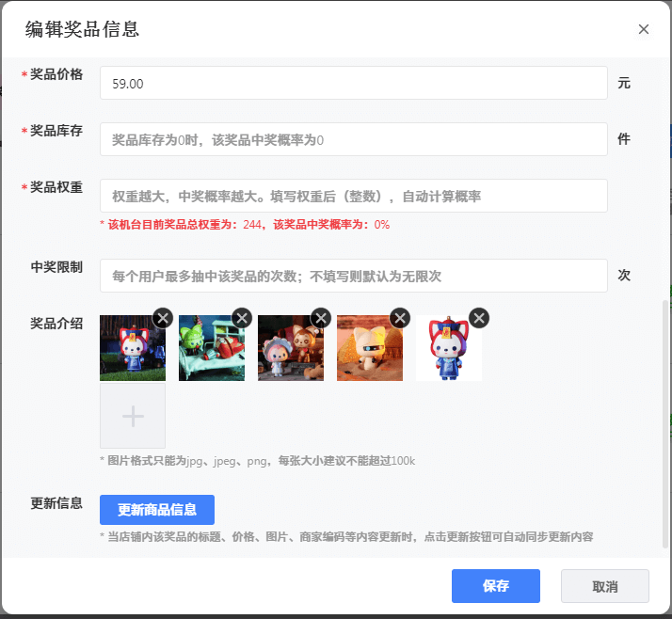Screen dimensions: 672x619
Task: Remove first image, blue-robed fox on grass
Action: tap(163, 318)
